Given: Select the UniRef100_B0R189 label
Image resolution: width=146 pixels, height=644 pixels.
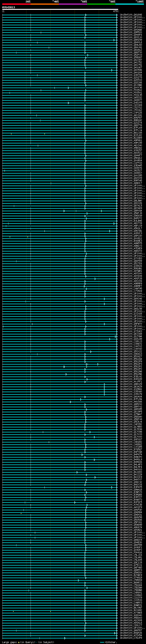Looking at the screenshot, I should [131, 379].
